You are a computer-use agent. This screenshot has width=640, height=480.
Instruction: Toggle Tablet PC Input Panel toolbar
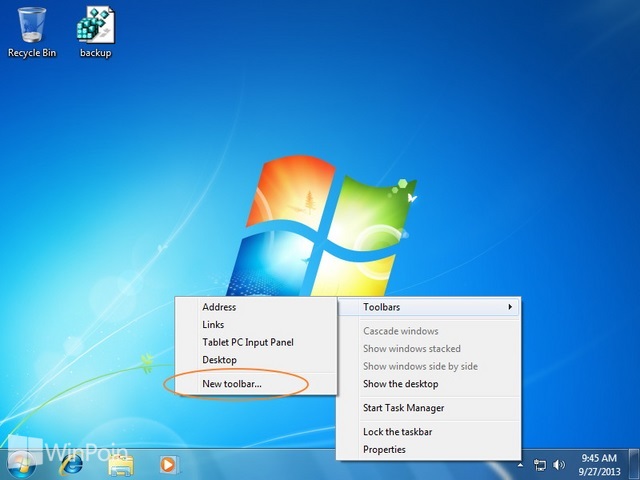pyautogui.click(x=256, y=342)
